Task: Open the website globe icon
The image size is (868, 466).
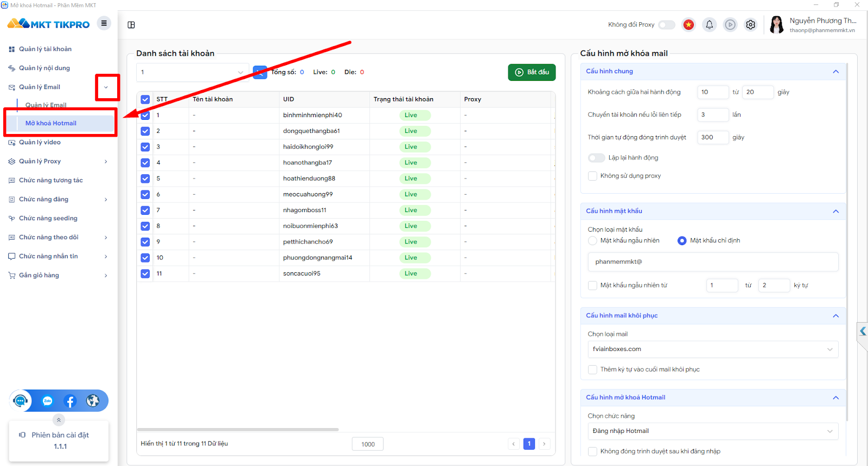Action: click(x=93, y=401)
